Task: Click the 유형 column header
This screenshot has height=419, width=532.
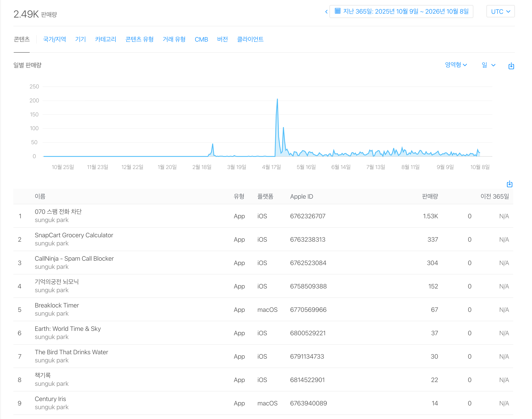Action: tap(239, 196)
